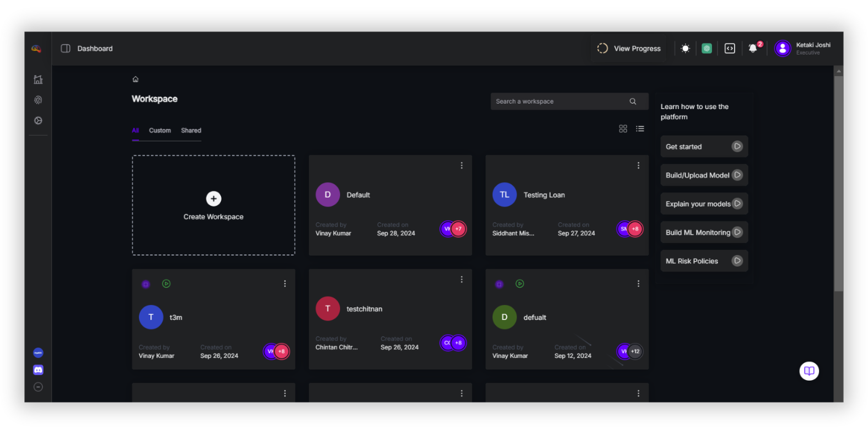This screenshot has width=868, height=434.
Task: Open the green icon in the header
Action: [x=707, y=48]
